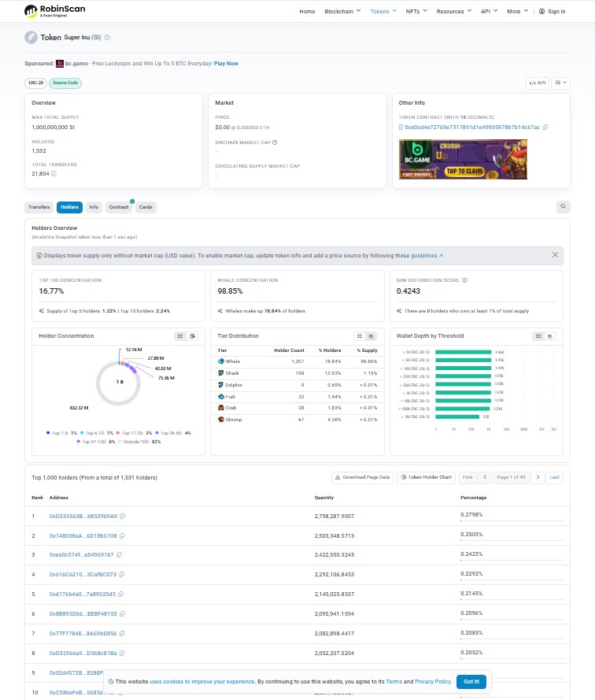Show Holder Concentration as pie chart
The image size is (595, 700).
[192, 336]
